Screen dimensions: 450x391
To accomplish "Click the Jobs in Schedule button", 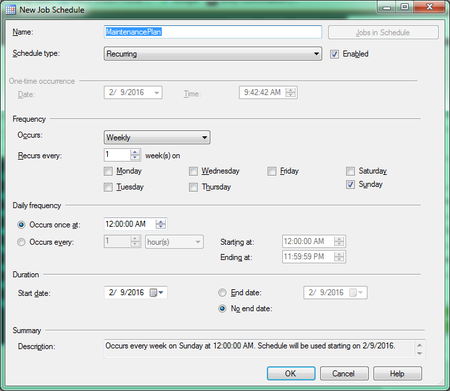I will pos(383,32).
